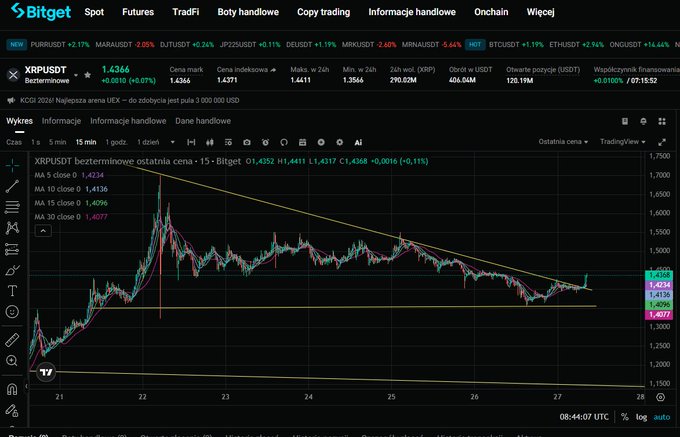Viewport: 680px width, 437px height.
Task: Open axis settings gear at chart corner
Action: point(660,397)
